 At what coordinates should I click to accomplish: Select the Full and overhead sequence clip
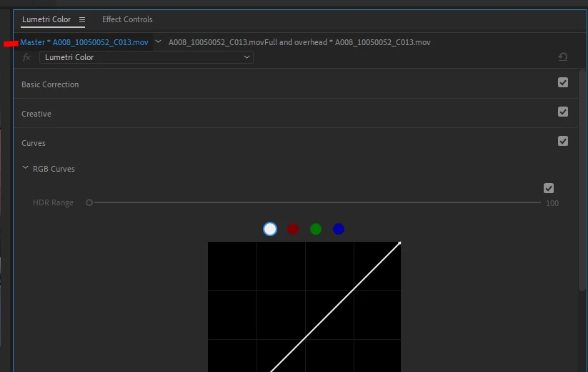click(299, 42)
